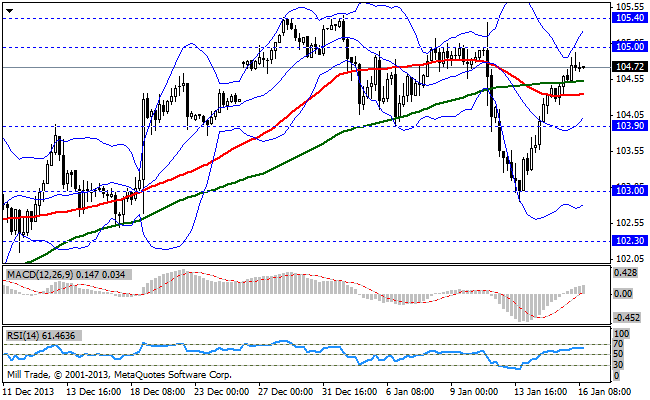
Task: Click the 13 Dec 16:00 time label
Action: click(x=94, y=392)
